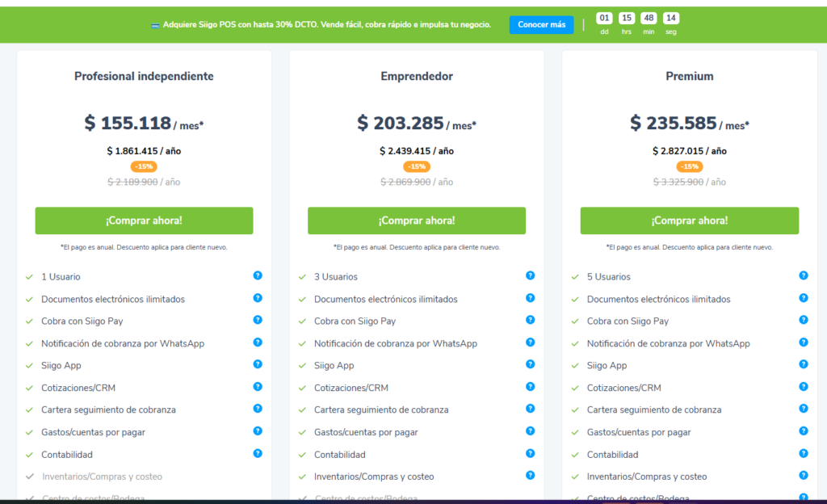Click the POS card icon in green banner

click(155, 25)
